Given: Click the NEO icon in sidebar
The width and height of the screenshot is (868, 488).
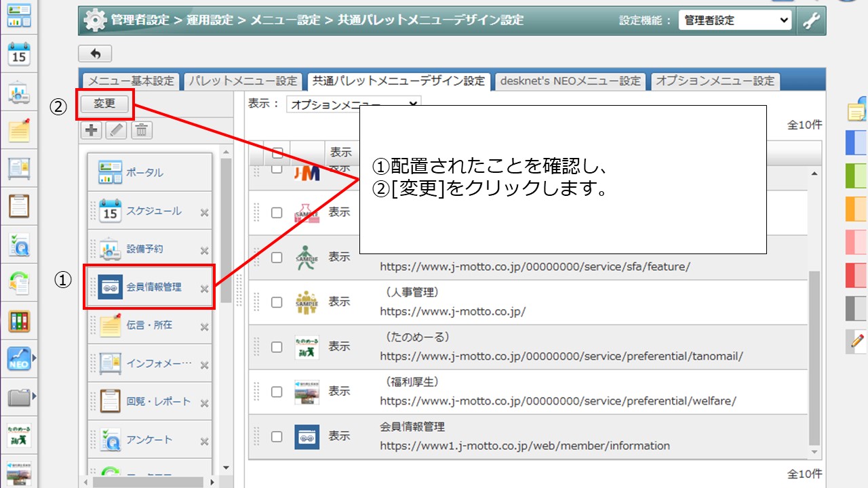Looking at the screenshot, I should (18, 359).
